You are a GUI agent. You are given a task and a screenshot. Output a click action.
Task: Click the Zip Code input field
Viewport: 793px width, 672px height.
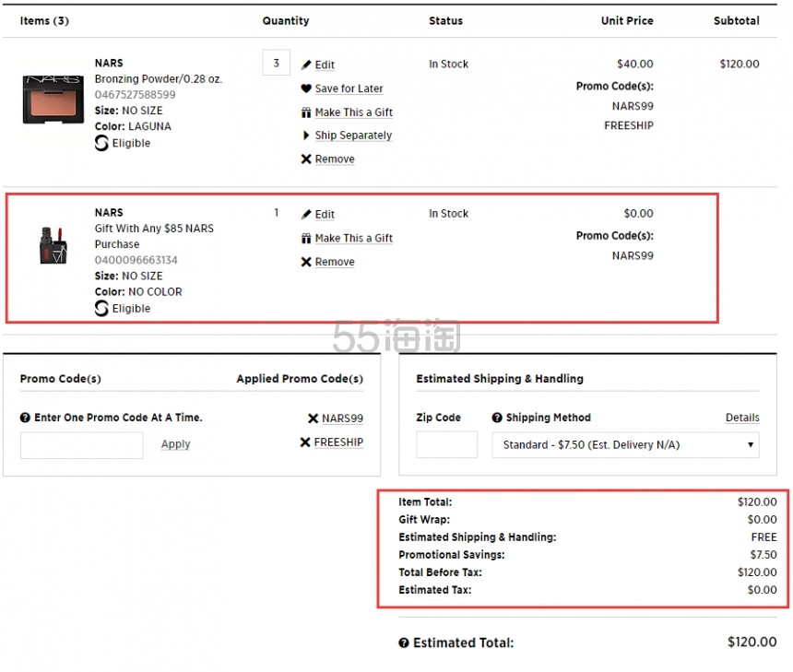coord(446,445)
